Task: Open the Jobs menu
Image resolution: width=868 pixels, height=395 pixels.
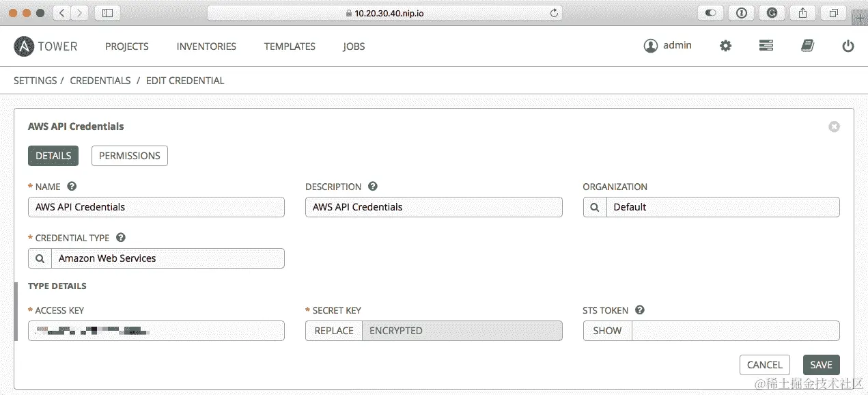Action: (x=354, y=46)
